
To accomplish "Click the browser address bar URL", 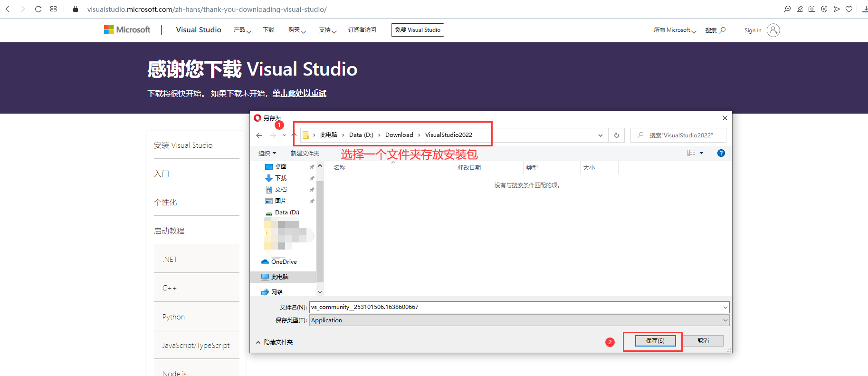I will (207, 9).
